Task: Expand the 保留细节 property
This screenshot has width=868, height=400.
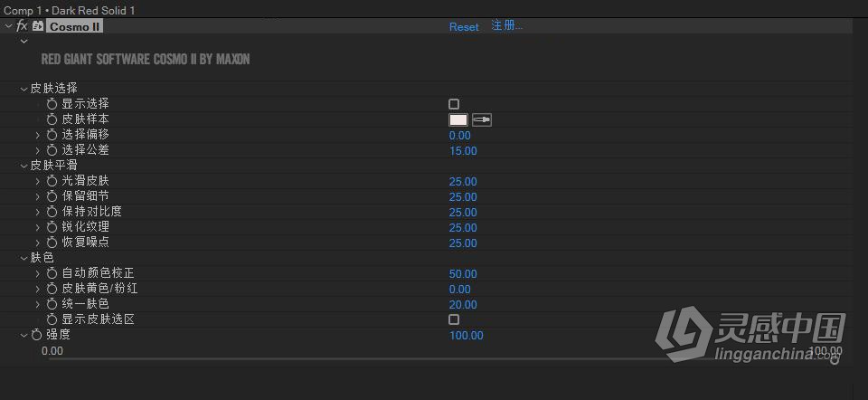Action: coord(38,196)
